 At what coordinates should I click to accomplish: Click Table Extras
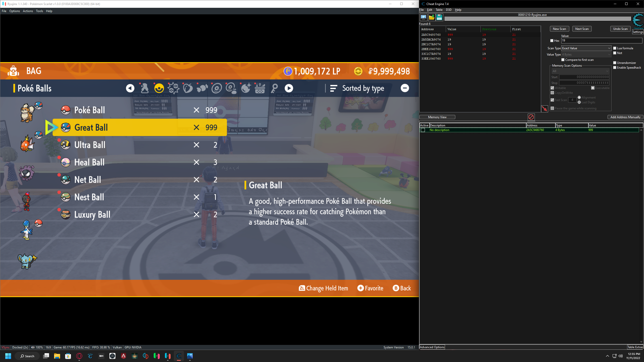pos(635,347)
